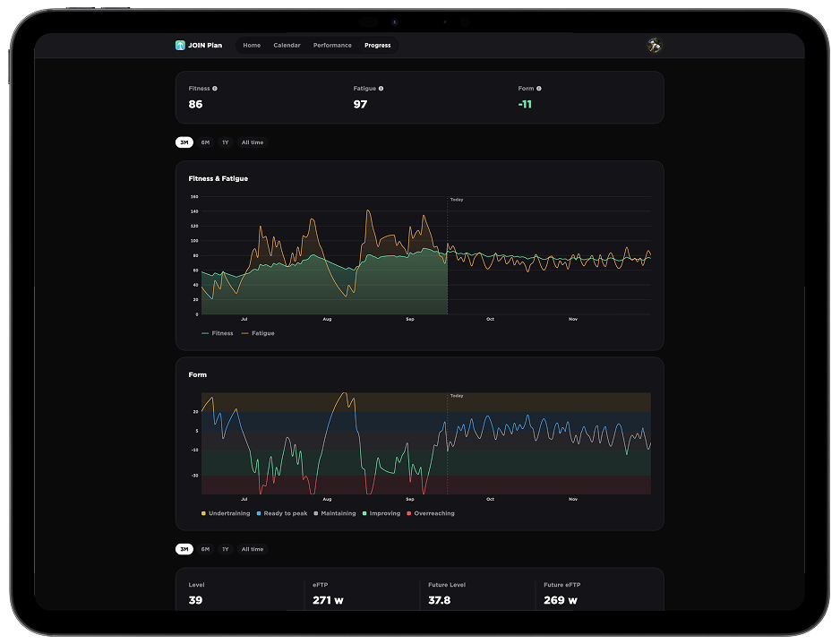Click the Future eFTP value 269 w

point(561,601)
